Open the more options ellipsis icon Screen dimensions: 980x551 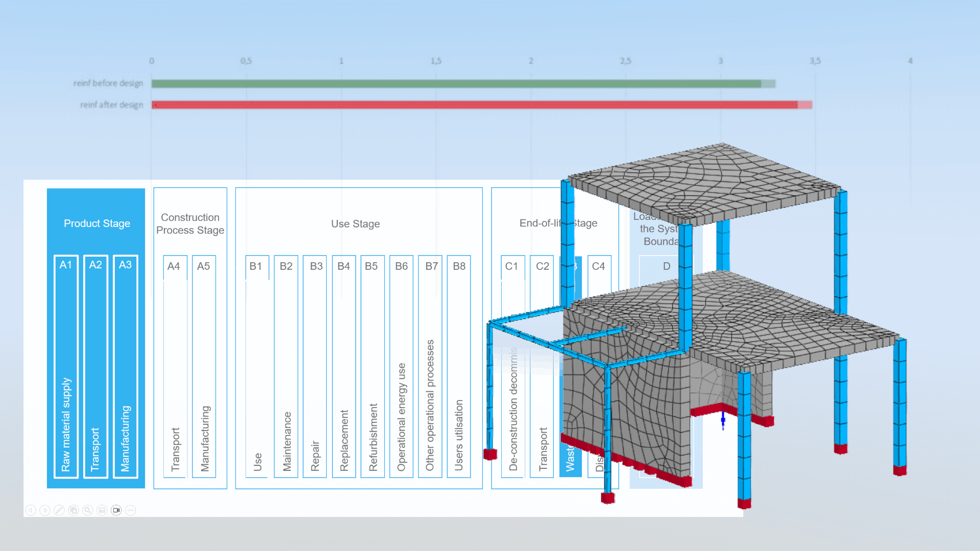[x=131, y=510]
